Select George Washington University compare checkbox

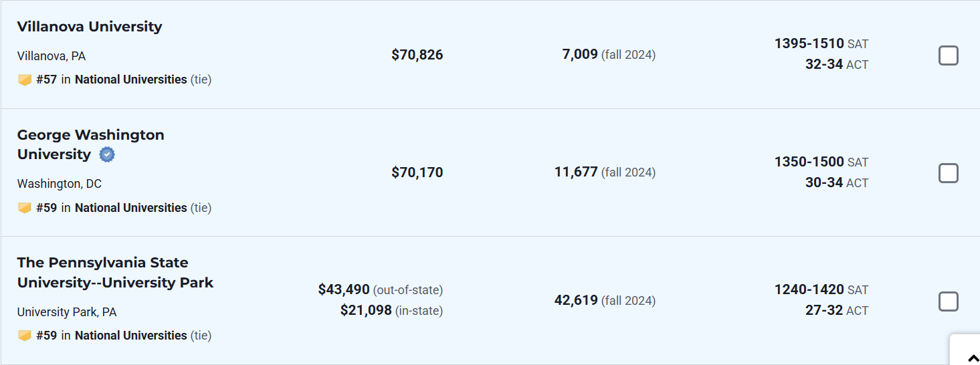[x=948, y=174]
